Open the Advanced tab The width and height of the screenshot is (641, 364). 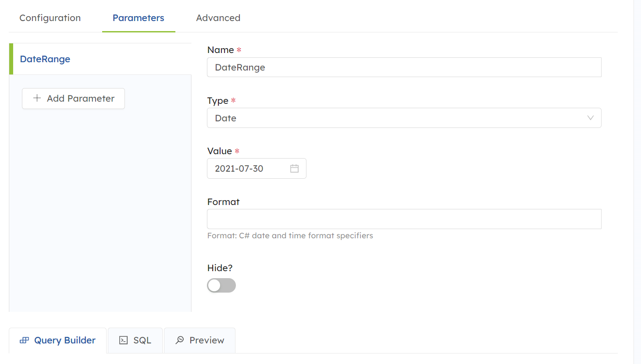(218, 18)
